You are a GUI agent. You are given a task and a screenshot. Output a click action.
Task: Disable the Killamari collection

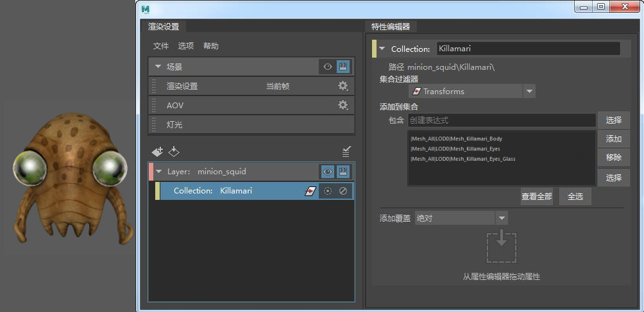tap(343, 191)
